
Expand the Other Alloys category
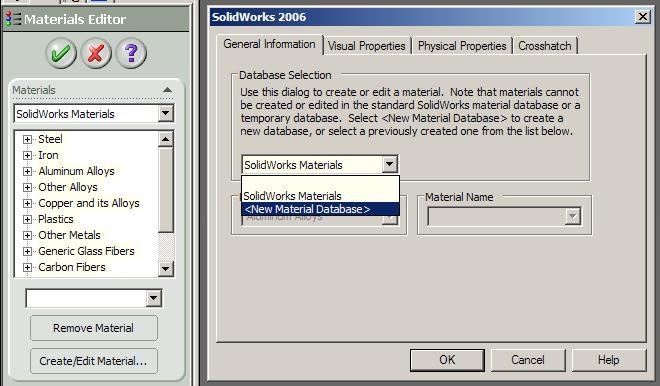pos(27,187)
